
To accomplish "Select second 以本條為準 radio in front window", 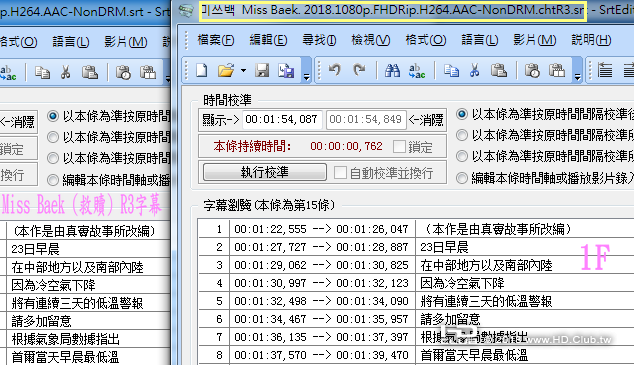I will click(462, 135).
